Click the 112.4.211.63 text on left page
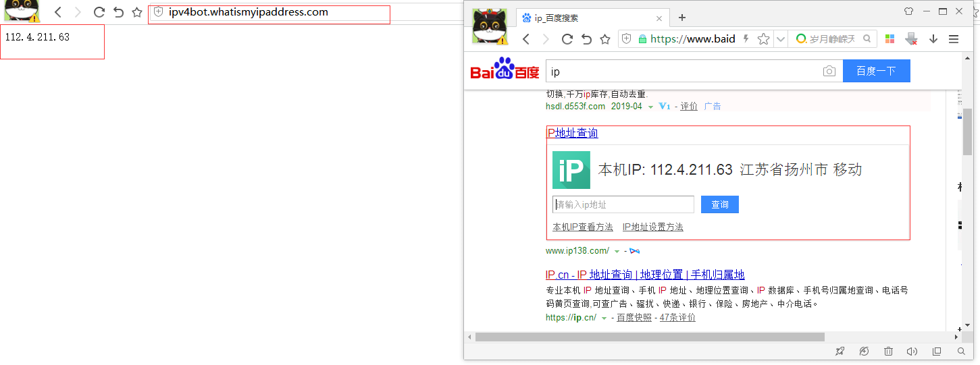 (x=37, y=37)
